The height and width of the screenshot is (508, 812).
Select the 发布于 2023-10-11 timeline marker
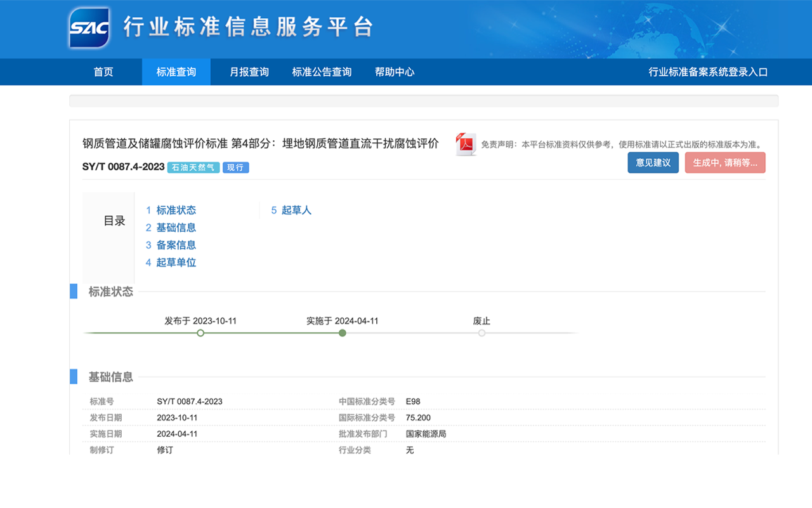tap(200, 333)
